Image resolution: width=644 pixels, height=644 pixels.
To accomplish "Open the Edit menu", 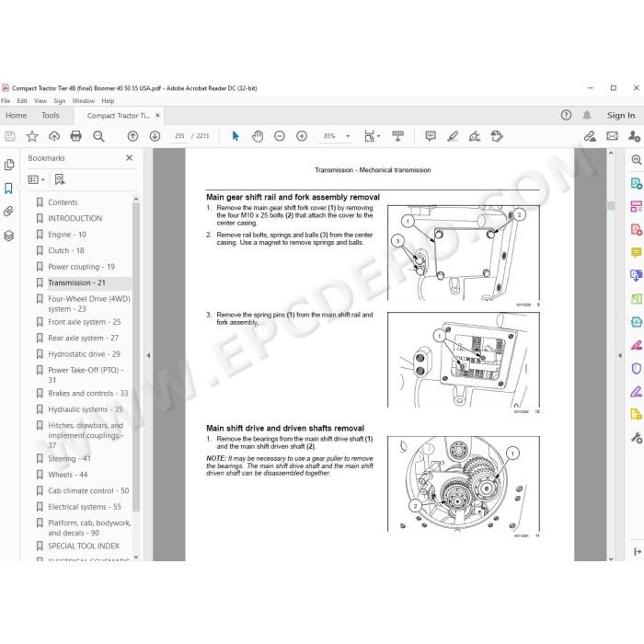I will point(22,100).
